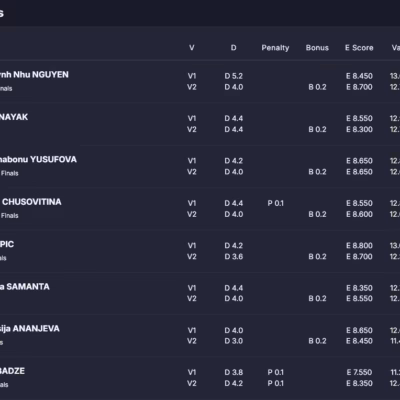
Task: Click YUSUFOVA's V1 E 8.650 score
Action: point(359,161)
